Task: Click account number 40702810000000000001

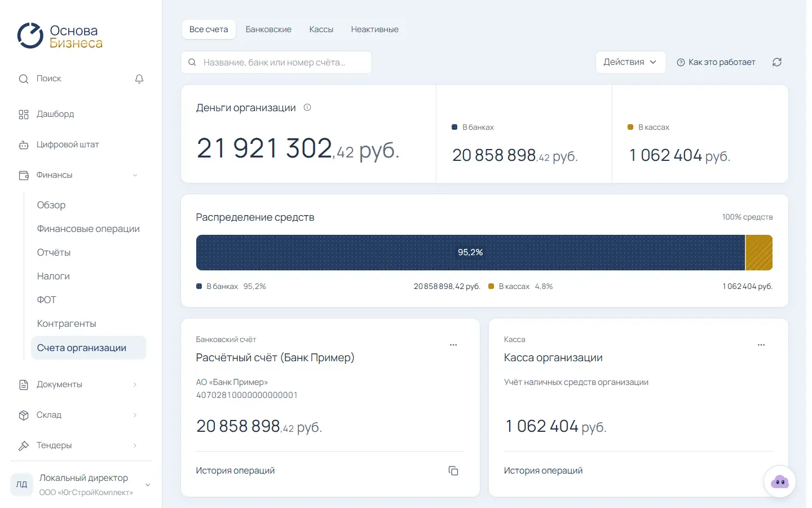Action: [246, 395]
